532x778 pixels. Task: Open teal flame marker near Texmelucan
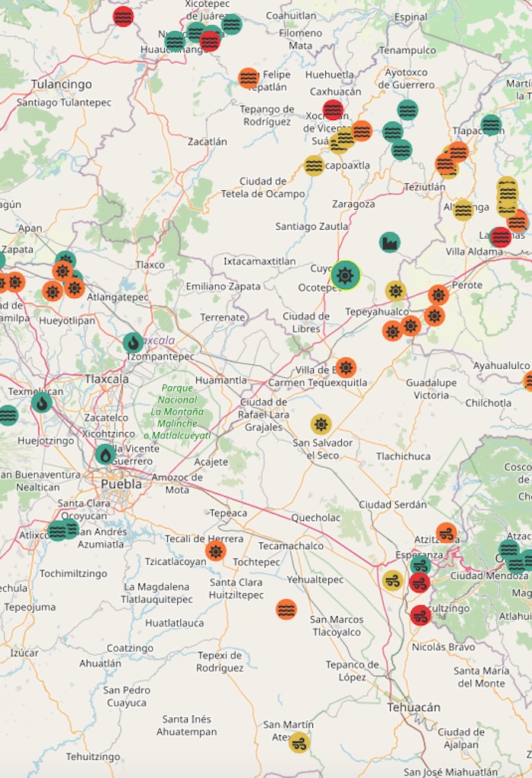pyautogui.click(x=42, y=402)
